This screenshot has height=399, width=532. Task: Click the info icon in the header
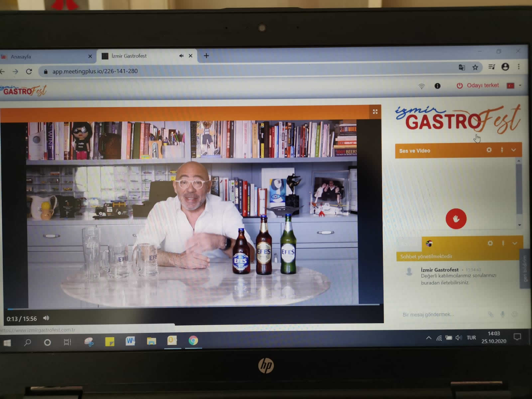pyautogui.click(x=438, y=86)
